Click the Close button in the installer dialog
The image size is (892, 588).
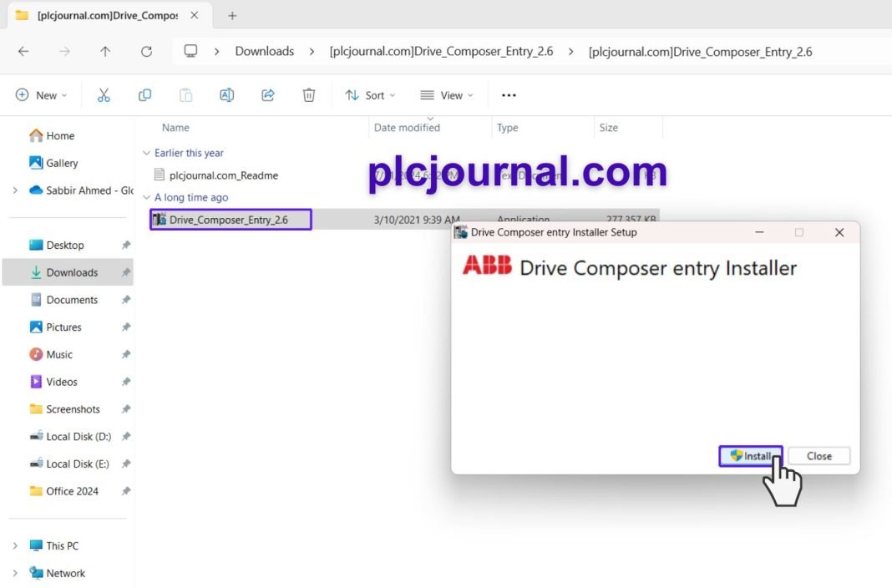click(818, 456)
